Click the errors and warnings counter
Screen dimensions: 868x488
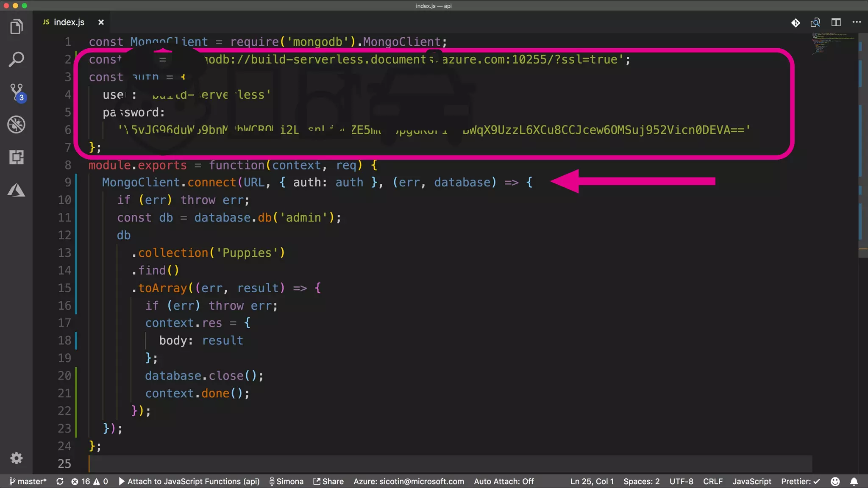[x=89, y=481]
